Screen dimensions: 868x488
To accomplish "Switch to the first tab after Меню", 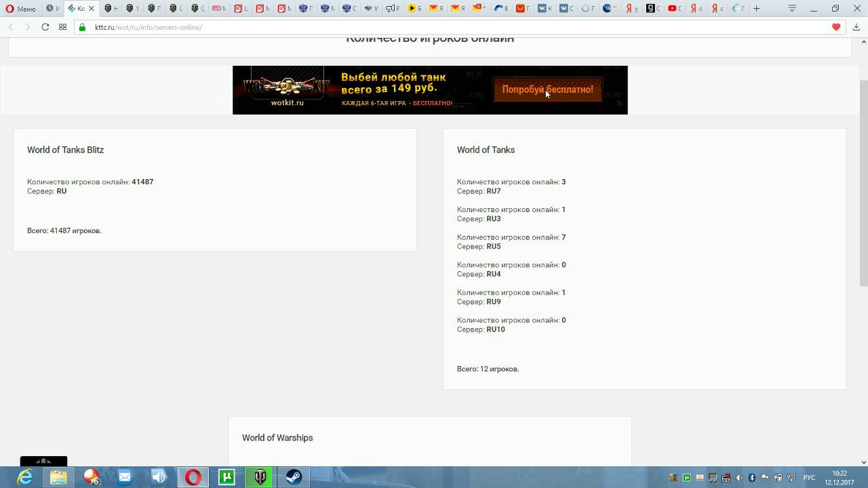I will click(52, 9).
